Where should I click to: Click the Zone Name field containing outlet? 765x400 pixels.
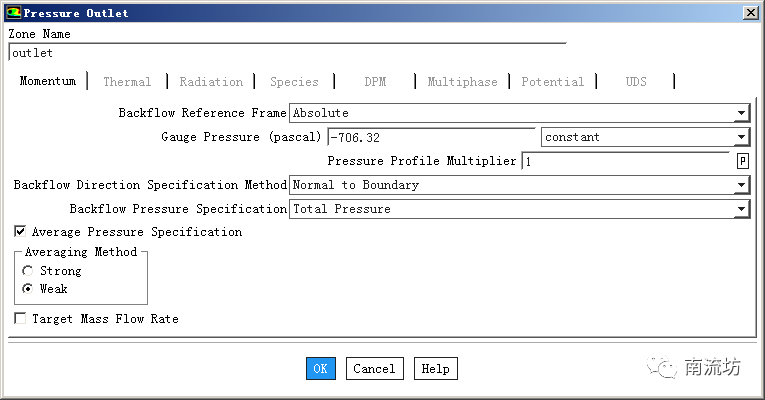[x=287, y=53]
